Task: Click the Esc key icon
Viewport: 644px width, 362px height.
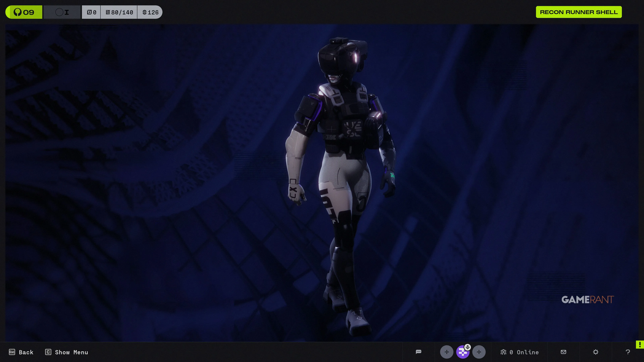Action: coord(12,352)
